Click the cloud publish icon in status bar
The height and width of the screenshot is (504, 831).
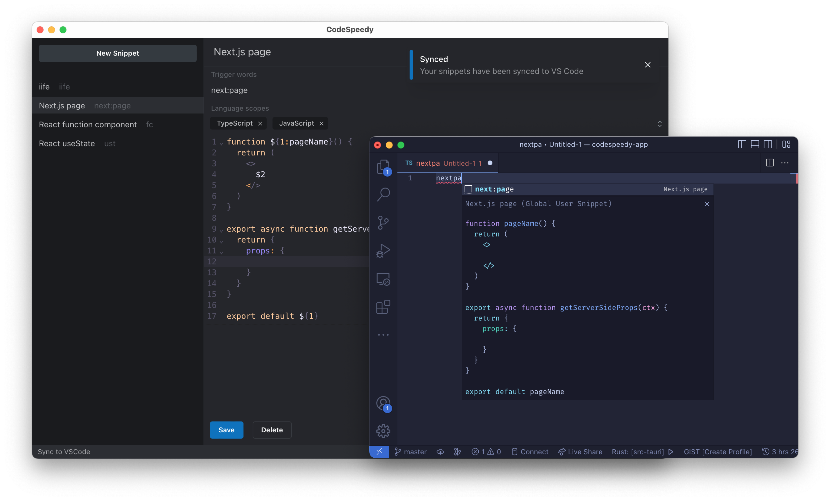440,451
